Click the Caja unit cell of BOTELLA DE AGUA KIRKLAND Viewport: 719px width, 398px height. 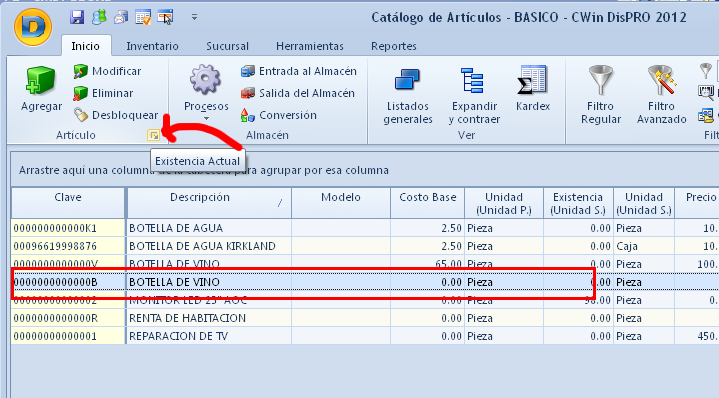pos(644,246)
